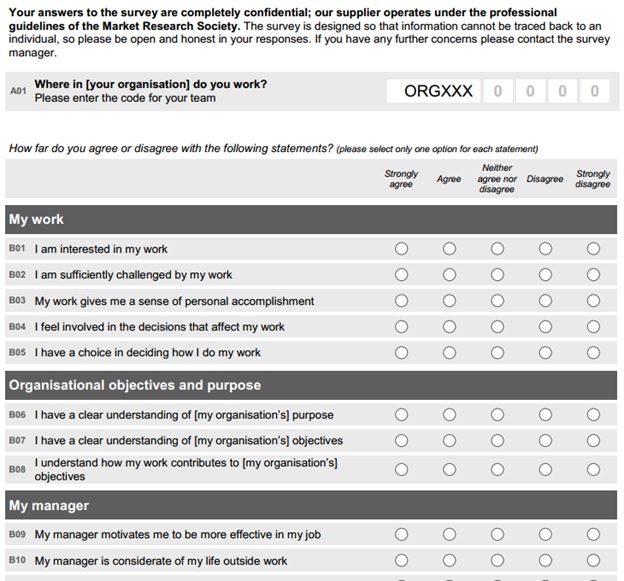Click the first digit box of team code
The image size is (624, 581).
coord(497,91)
